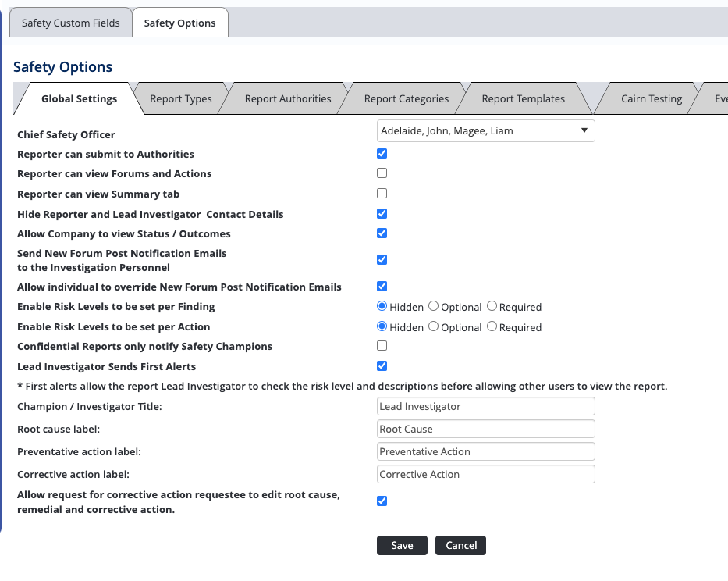728x581 pixels.
Task: Open the Chief Safety Officer dropdown
Action: pyautogui.click(x=485, y=131)
